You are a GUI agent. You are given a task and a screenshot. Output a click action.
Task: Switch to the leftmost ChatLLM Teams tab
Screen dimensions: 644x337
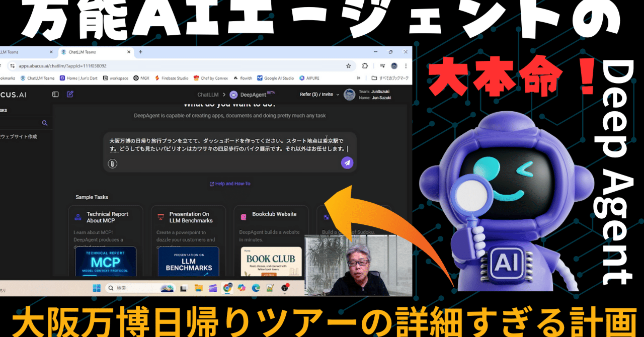pyautogui.click(x=23, y=52)
